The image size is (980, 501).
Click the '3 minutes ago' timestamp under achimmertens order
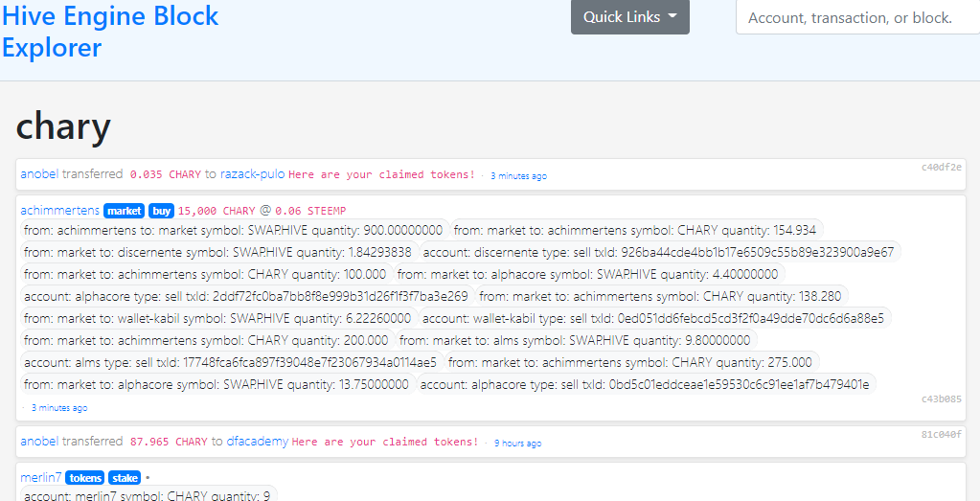tap(59, 408)
